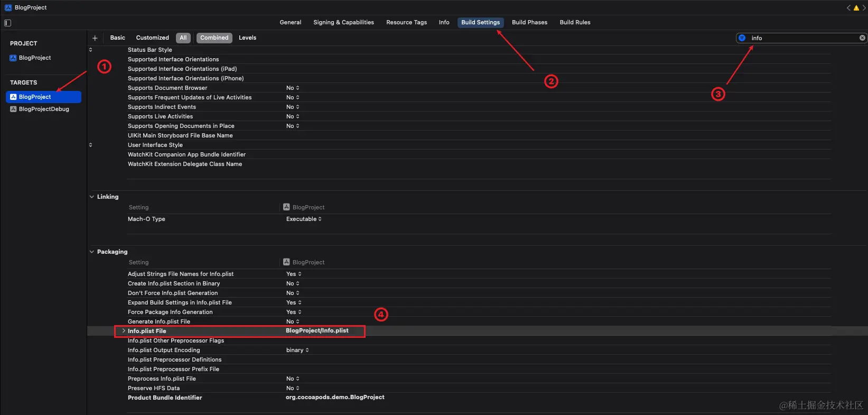
Task: Select the BlogProject target
Action: 43,97
